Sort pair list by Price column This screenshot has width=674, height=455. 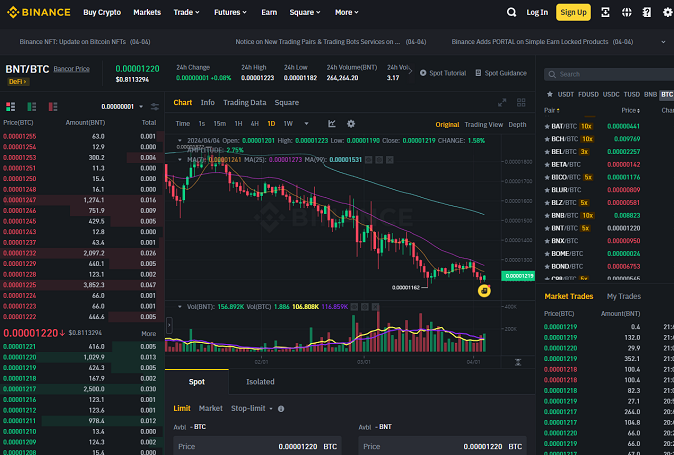[x=631, y=110]
